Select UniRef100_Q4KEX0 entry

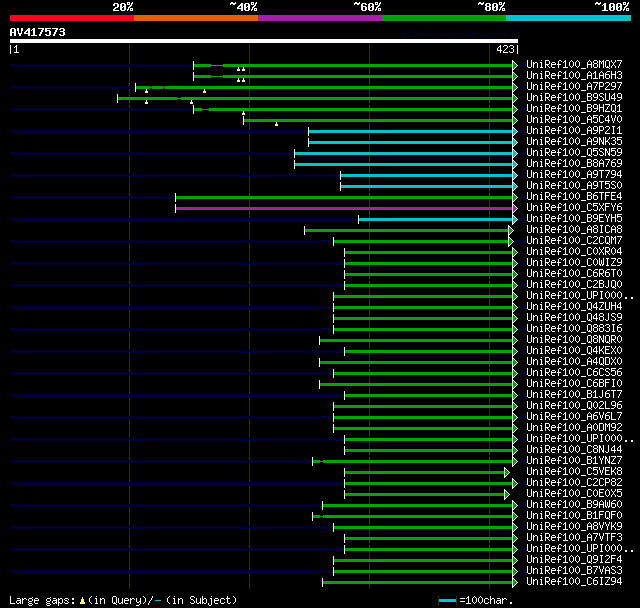click(574, 351)
